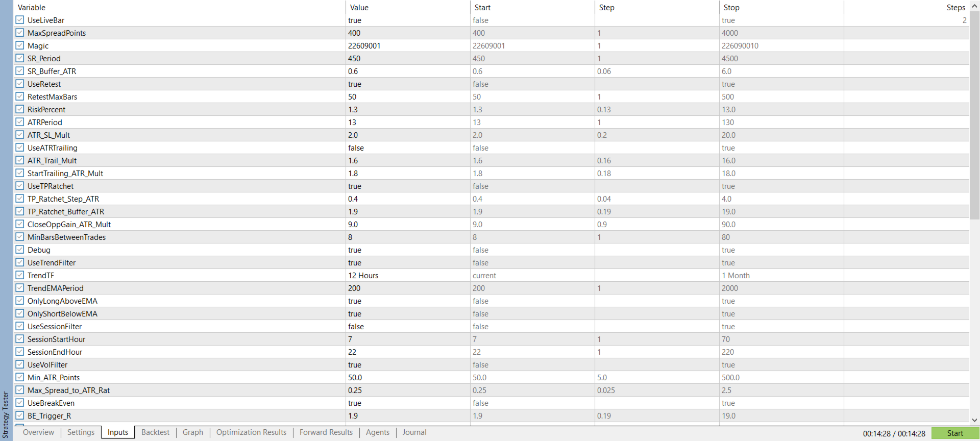Go to the Agents tab
Screen dimensions: 980x441
coord(378,432)
